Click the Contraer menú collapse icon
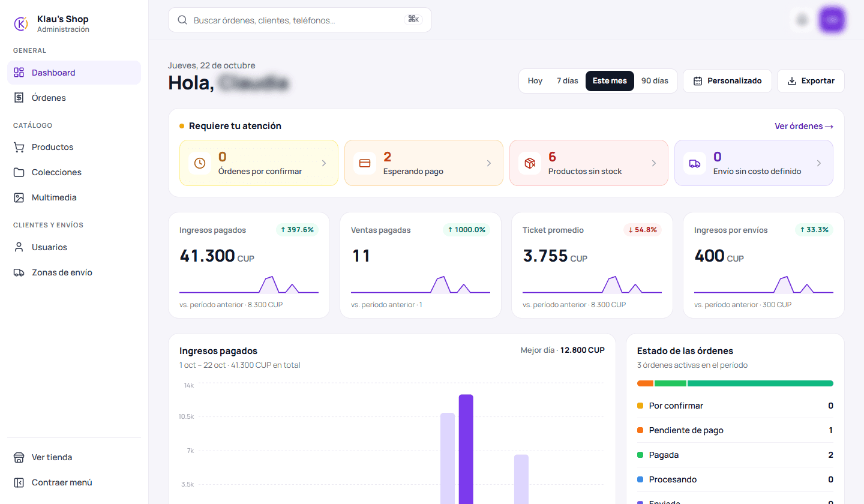 tap(19, 482)
